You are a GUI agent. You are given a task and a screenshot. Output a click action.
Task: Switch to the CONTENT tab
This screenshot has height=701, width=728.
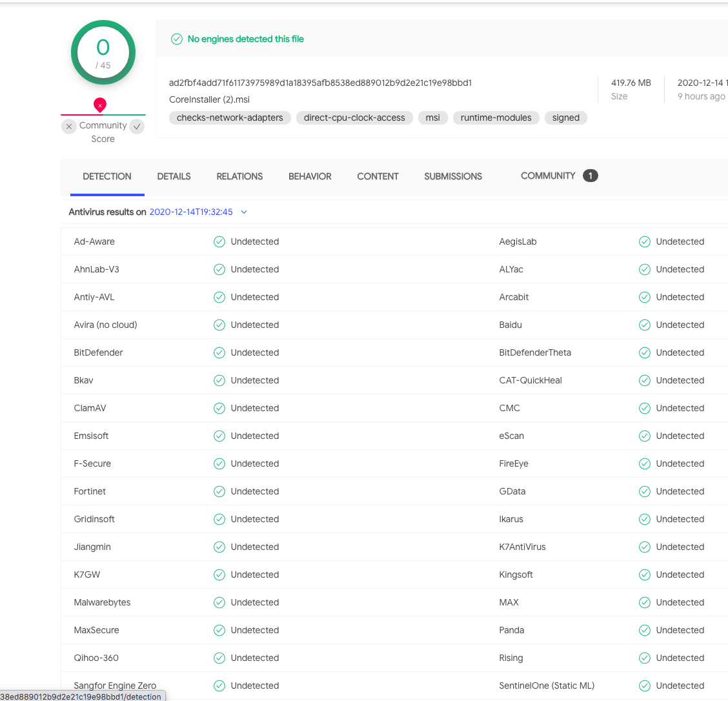378,176
